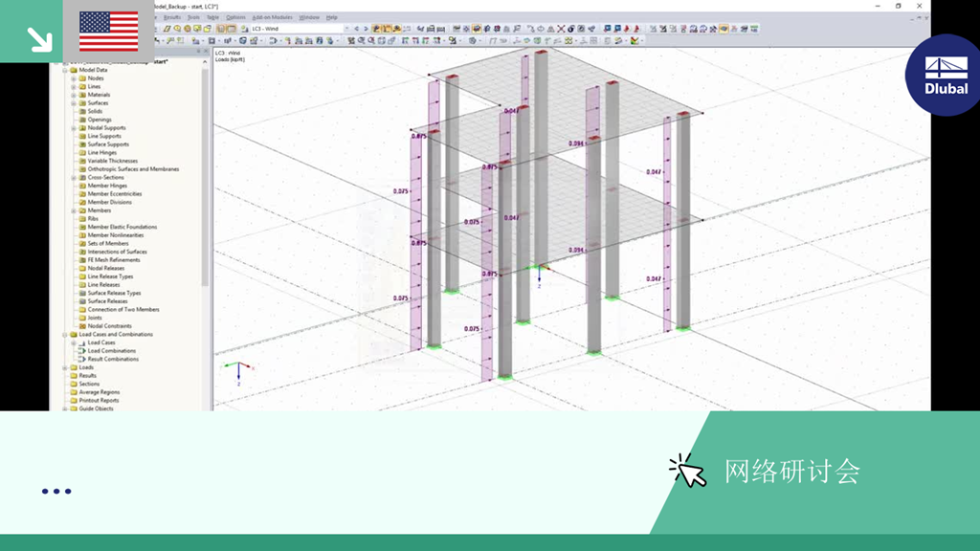Screen dimensions: 980x551
Task: Select Connection of Two Members item
Action: click(123, 309)
